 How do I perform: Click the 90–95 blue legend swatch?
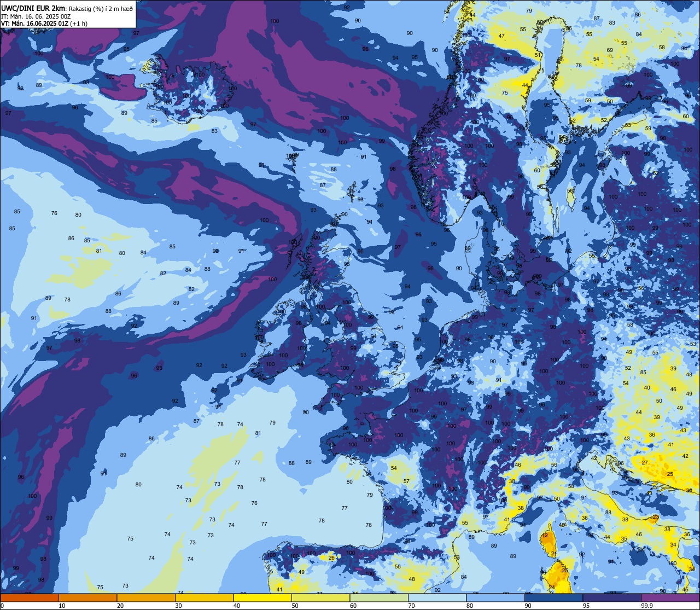point(553,597)
